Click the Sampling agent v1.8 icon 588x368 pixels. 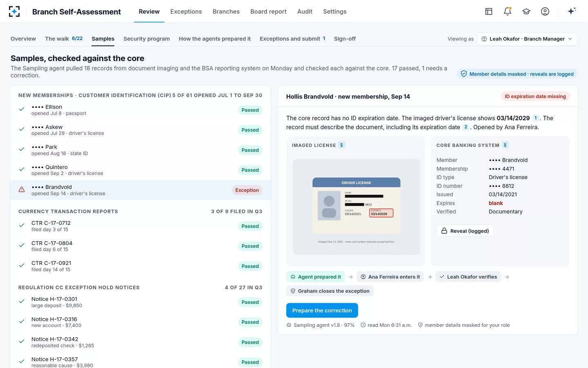tap(289, 325)
